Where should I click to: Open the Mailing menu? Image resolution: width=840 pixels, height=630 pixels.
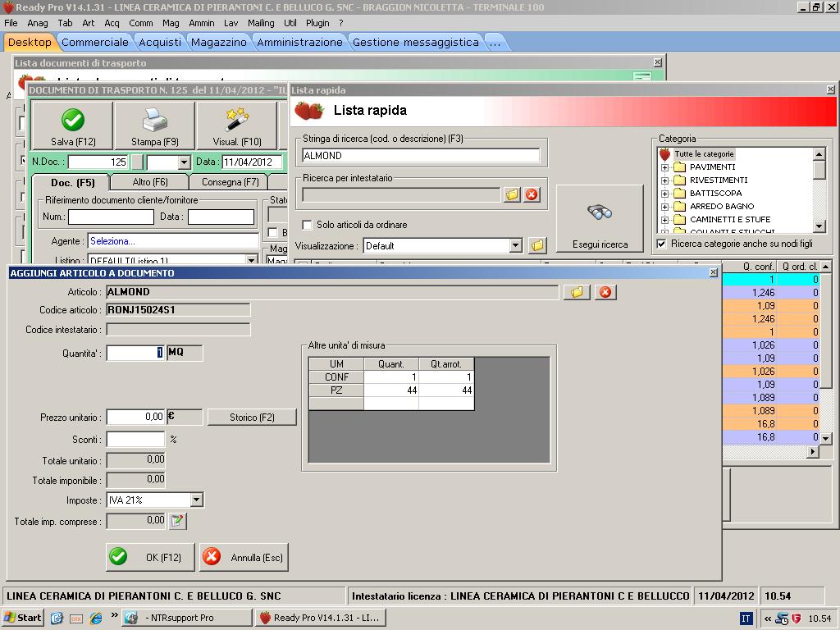(x=261, y=23)
